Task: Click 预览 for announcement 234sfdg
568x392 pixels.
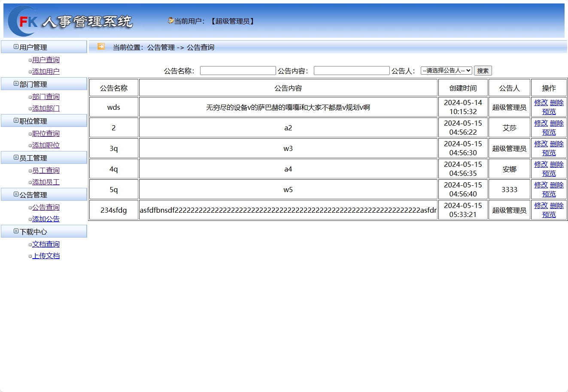Action: [x=549, y=214]
